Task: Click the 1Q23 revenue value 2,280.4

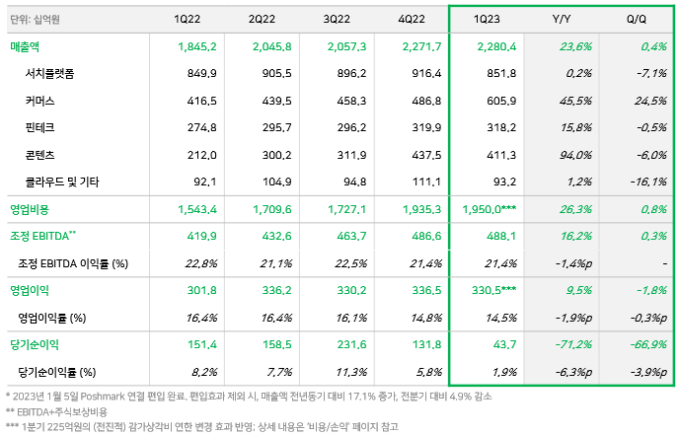Action: 500,46
